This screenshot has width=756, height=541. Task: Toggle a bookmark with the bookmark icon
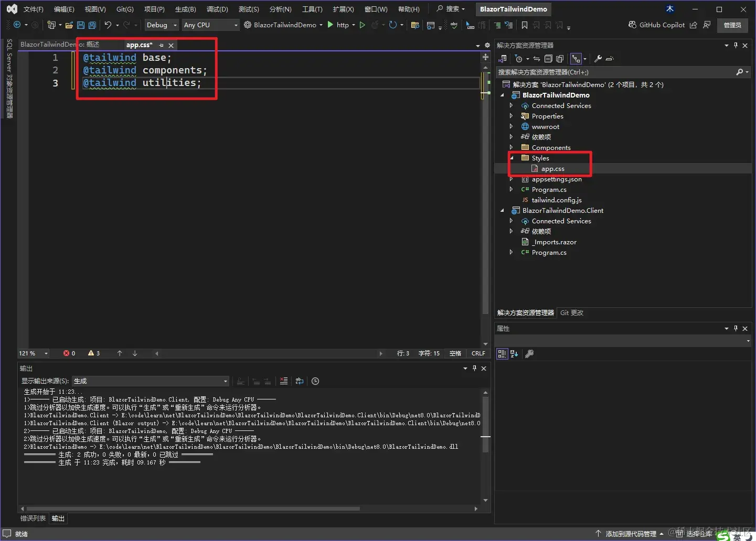pos(524,25)
